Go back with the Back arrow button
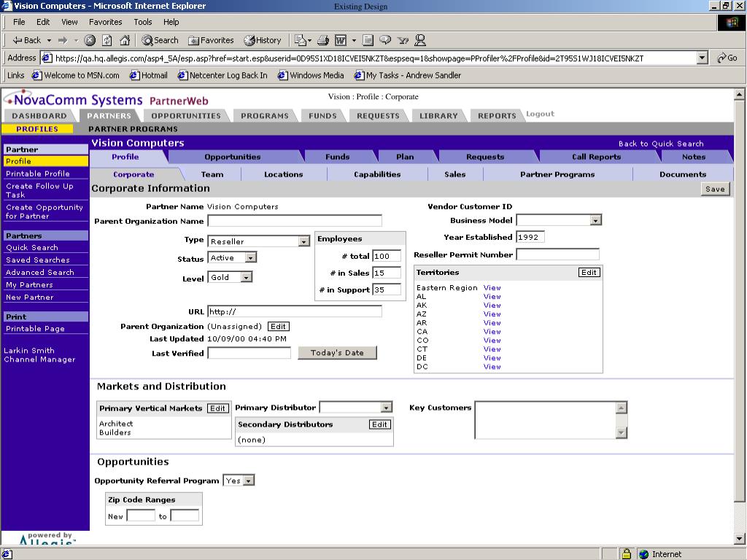Viewport: 747px width, 560px height. point(27,41)
